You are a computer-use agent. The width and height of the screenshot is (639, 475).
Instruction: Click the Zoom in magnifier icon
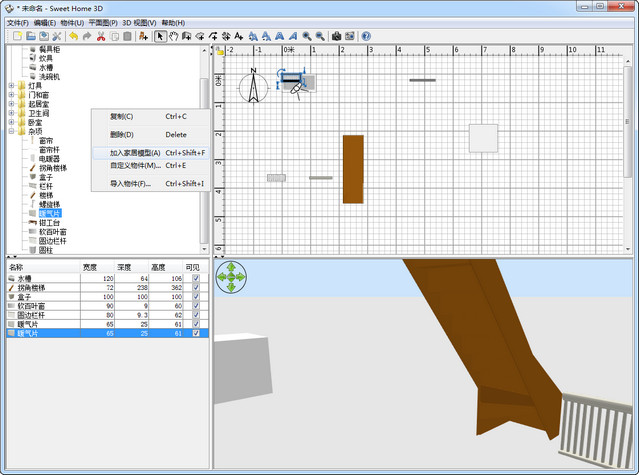(306, 36)
